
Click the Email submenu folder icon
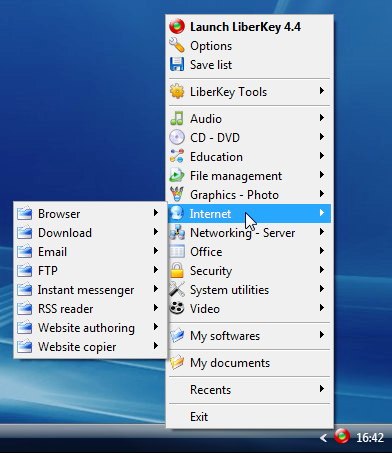click(25, 251)
